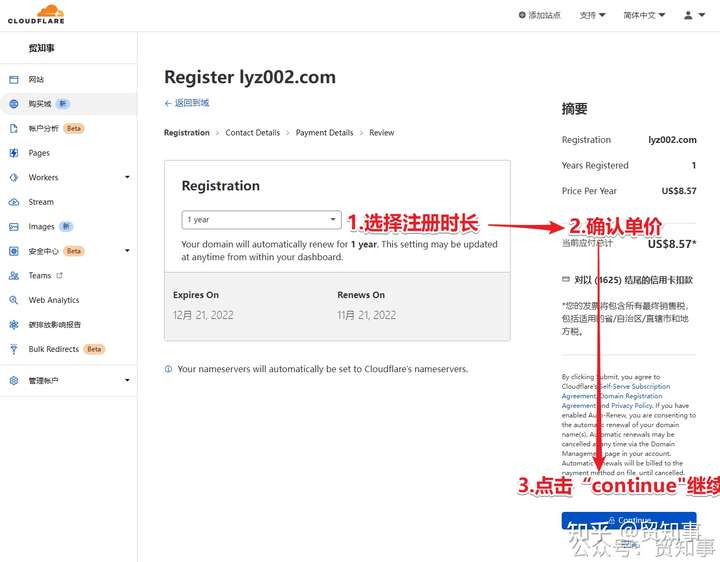Click the back arrow beside 返回到域
The height and width of the screenshot is (562, 720).
(168, 103)
